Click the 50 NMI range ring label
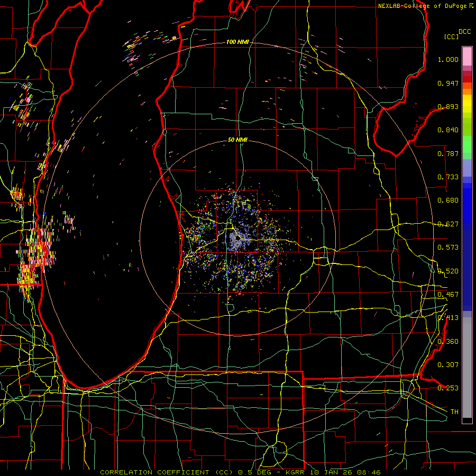This screenshot has height=476, width=476. click(x=237, y=140)
